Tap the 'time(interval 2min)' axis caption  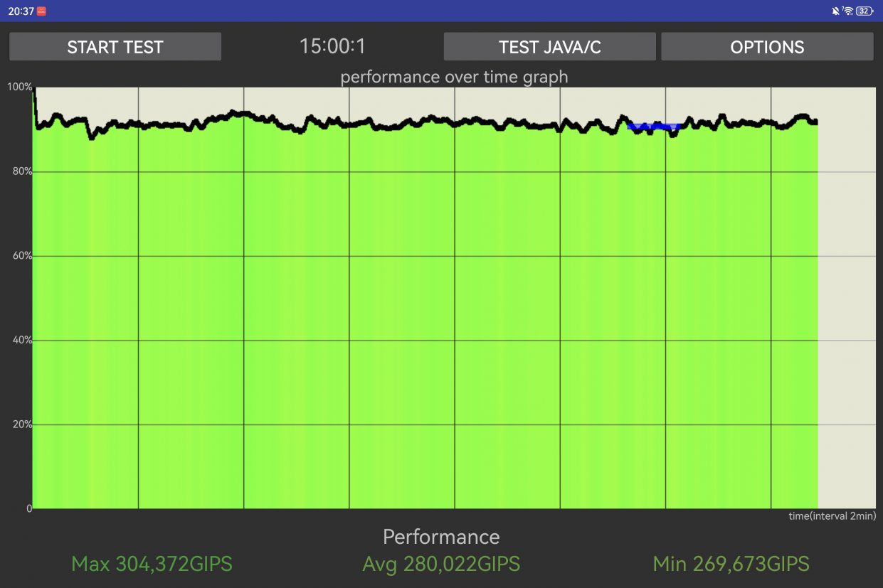click(x=832, y=516)
